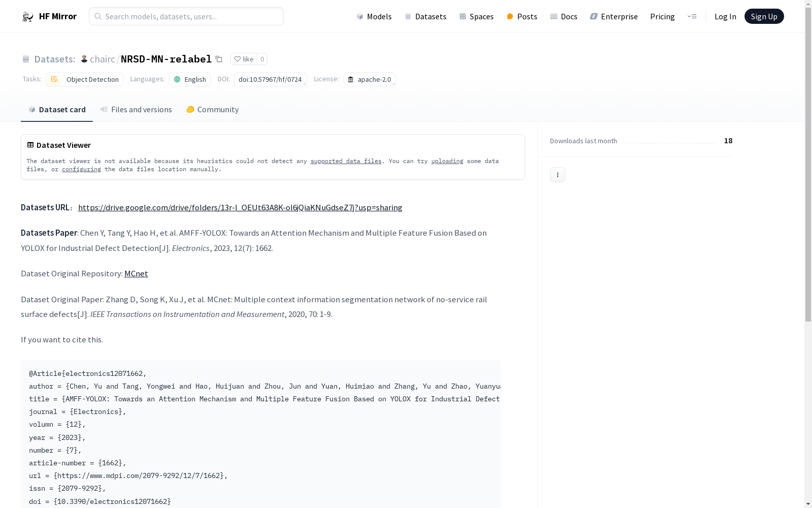Click the heart like button
Viewport: 812px width, 508px height.
pos(244,59)
